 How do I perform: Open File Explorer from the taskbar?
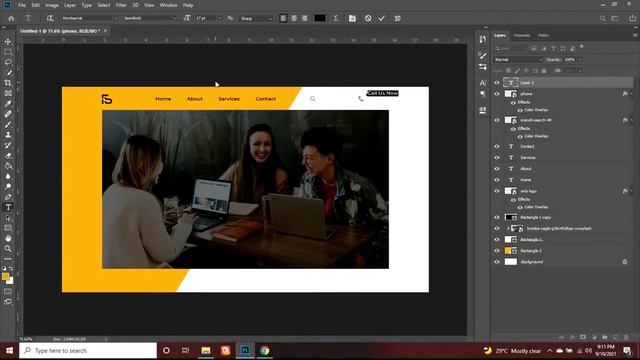coord(206,351)
